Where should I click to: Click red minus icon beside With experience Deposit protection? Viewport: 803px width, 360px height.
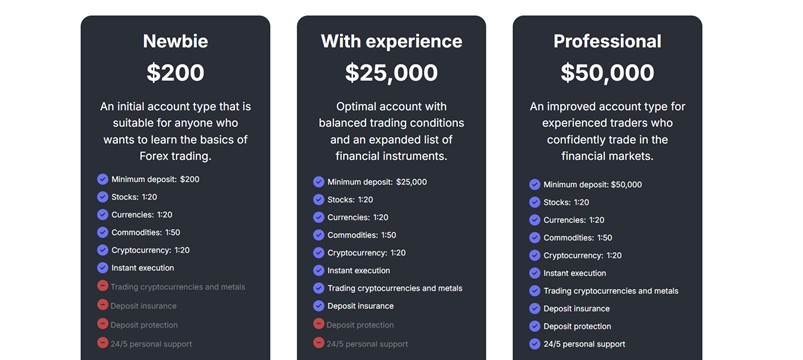[x=319, y=324]
